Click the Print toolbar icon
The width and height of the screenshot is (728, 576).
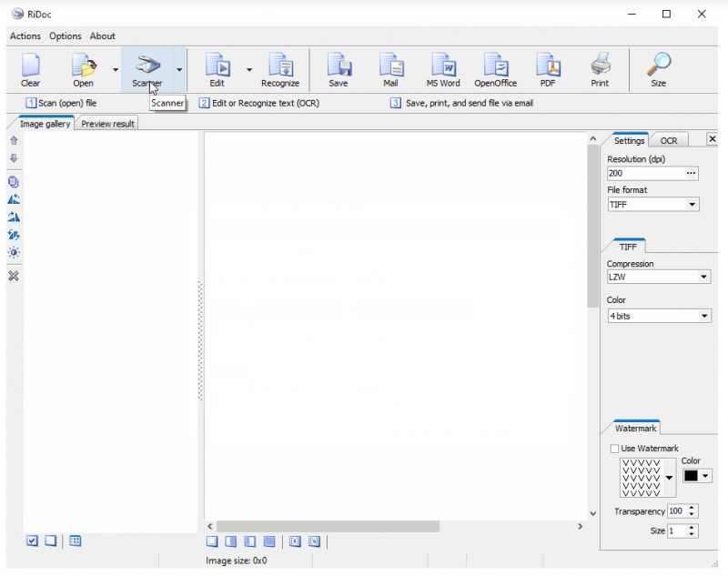coord(600,70)
